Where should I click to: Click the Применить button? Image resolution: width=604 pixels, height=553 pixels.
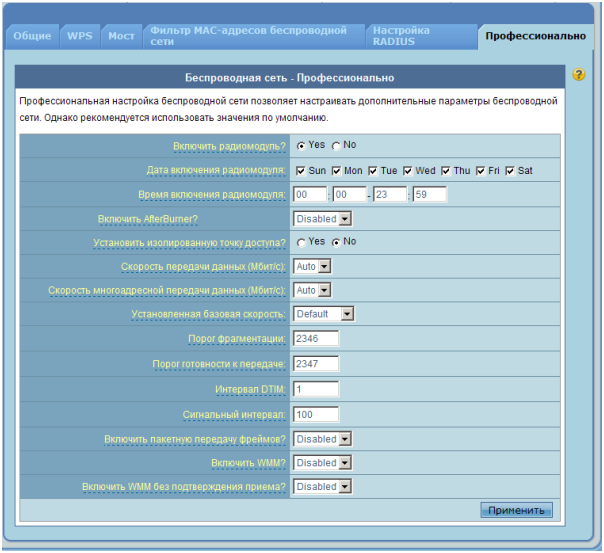tap(517, 510)
